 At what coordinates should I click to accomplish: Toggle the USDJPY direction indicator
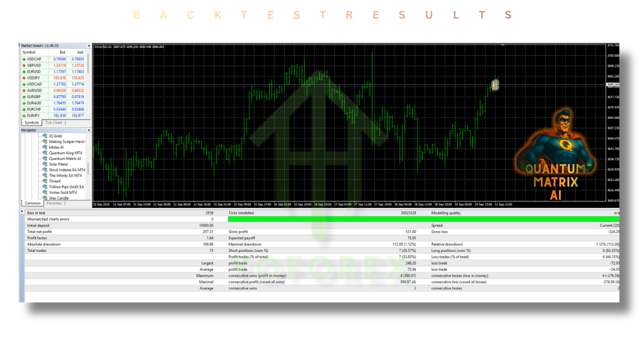[23, 77]
